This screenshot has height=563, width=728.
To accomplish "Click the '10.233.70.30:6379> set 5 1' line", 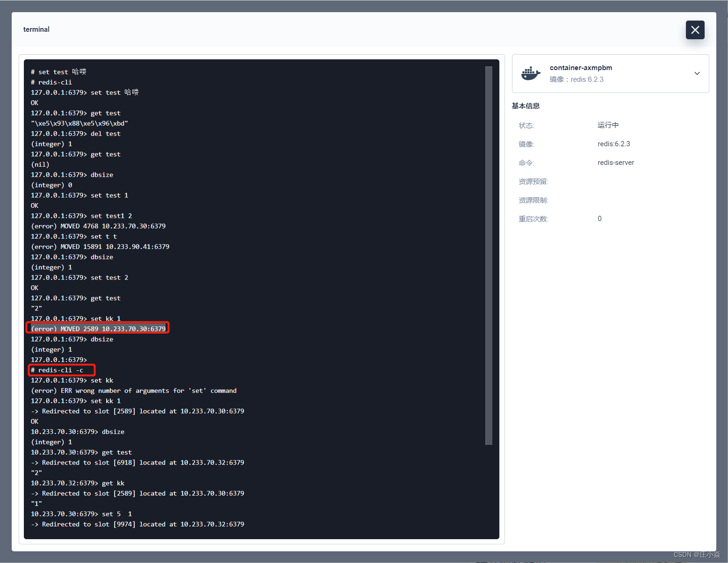I will 81,514.
